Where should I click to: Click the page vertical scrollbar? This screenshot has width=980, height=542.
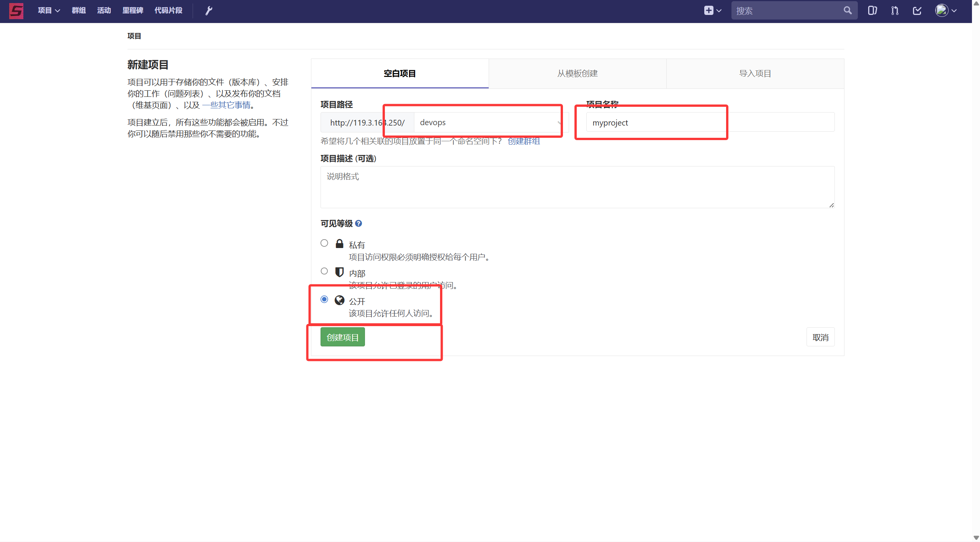click(x=976, y=271)
